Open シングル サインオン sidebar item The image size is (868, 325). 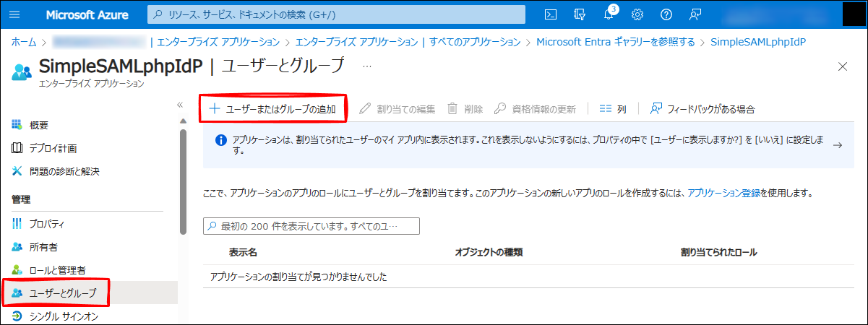point(64,316)
